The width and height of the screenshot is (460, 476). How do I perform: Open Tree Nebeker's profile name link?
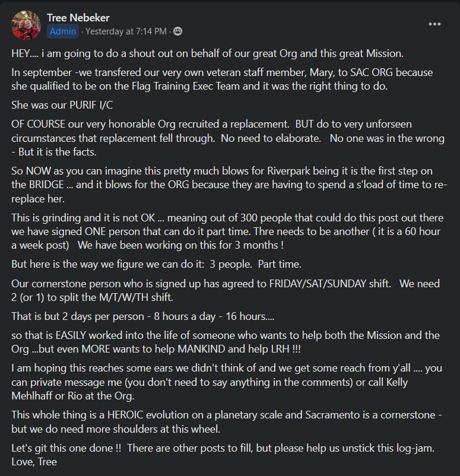point(78,18)
